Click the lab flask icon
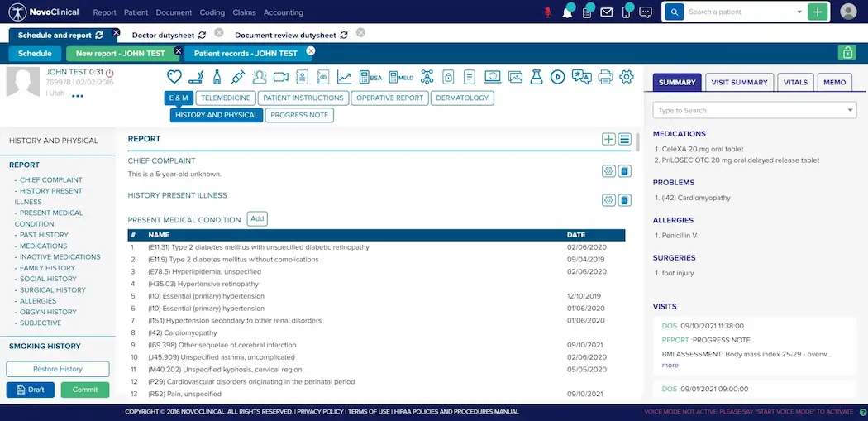868x421 pixels. coord(537,77)
